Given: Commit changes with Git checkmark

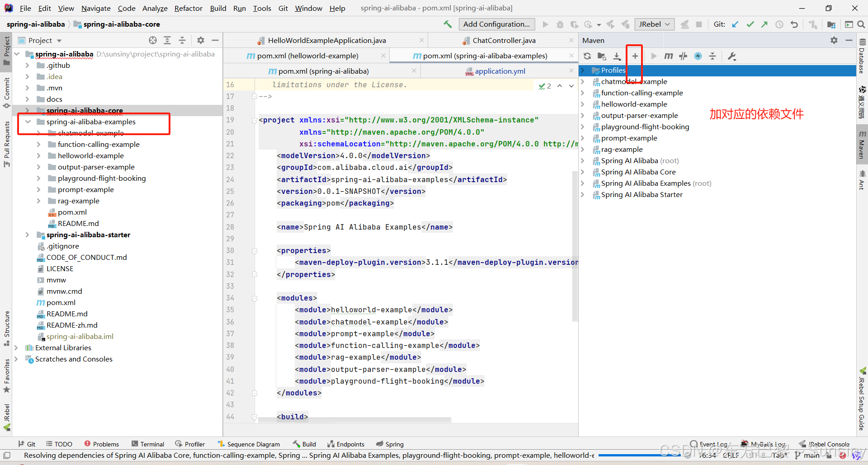Looking at the screenshot, I should click(x=750, y=24).
